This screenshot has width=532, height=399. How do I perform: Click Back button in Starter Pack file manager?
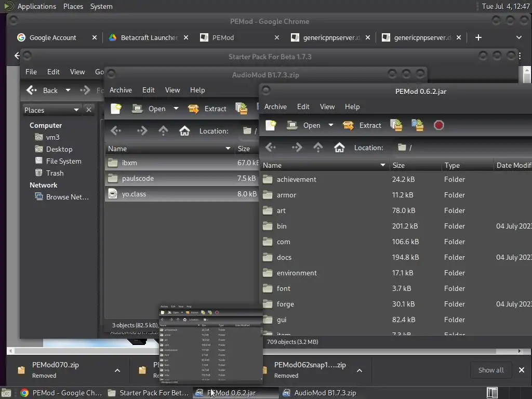point(42,90)
